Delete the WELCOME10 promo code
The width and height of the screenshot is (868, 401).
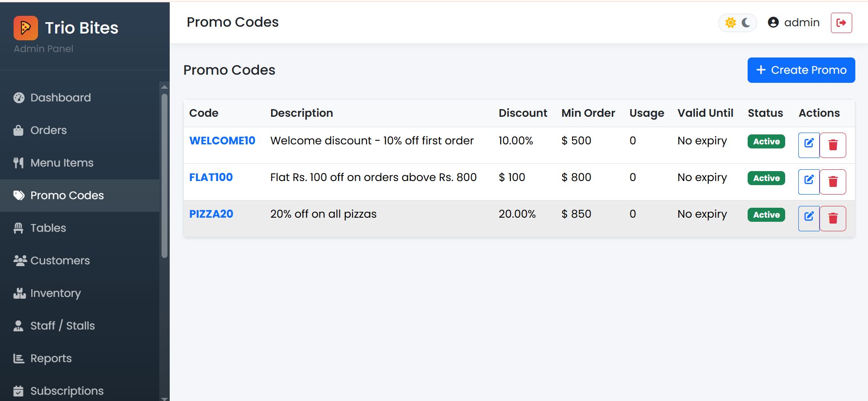[833, 145]
